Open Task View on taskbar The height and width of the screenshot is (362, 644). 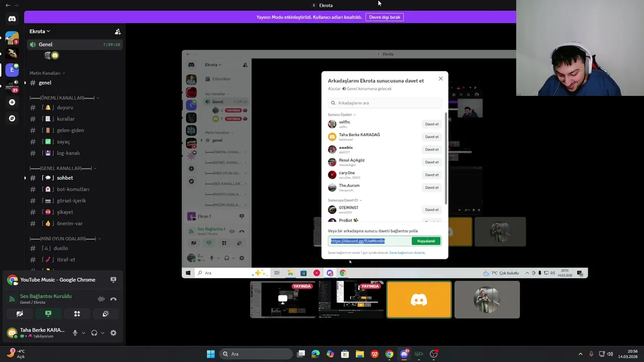click(301, 354)
